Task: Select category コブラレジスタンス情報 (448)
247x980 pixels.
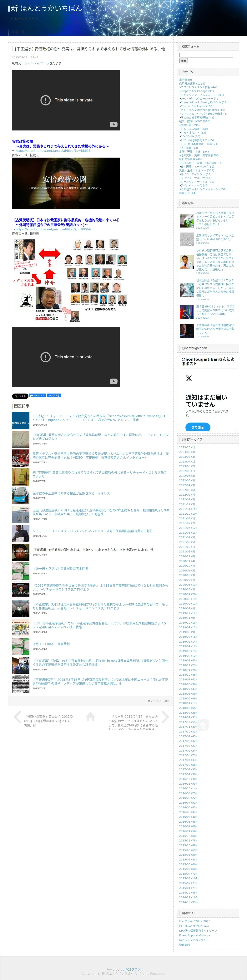Action: 199,87
